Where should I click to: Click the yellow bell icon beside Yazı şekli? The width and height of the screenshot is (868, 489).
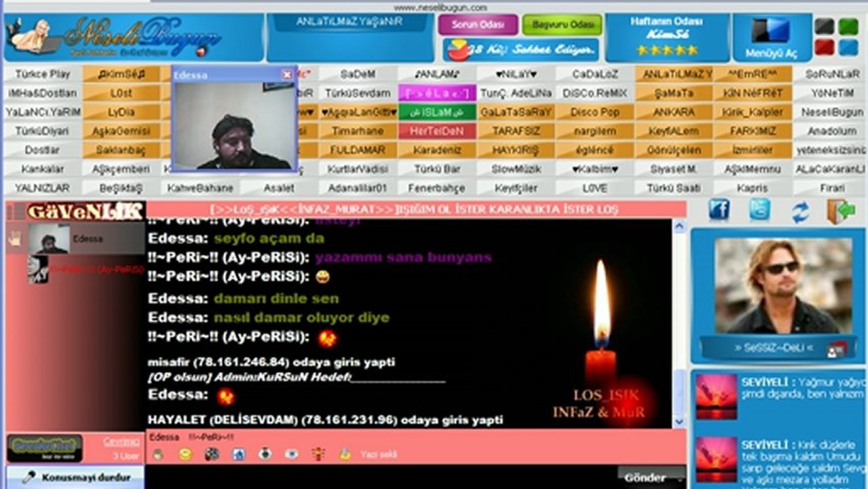[x=345, y=454]
